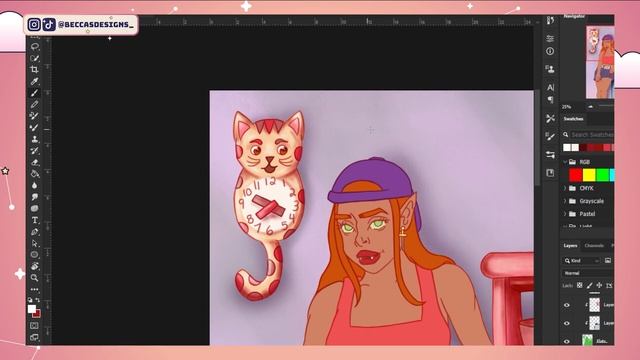Swap foreground and background colors
The height and width of the screenshot is (360, 640).
[38, 300]
